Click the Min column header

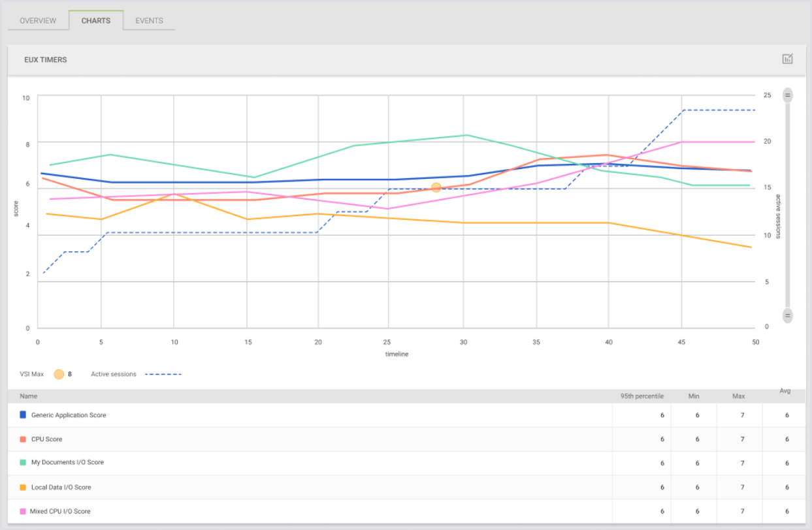click(694, 396)
